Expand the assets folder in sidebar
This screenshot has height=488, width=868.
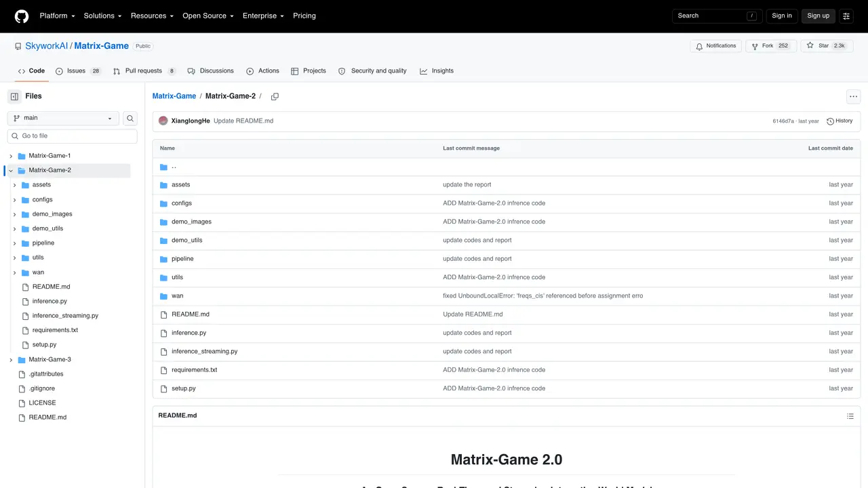tap(14, 185)
